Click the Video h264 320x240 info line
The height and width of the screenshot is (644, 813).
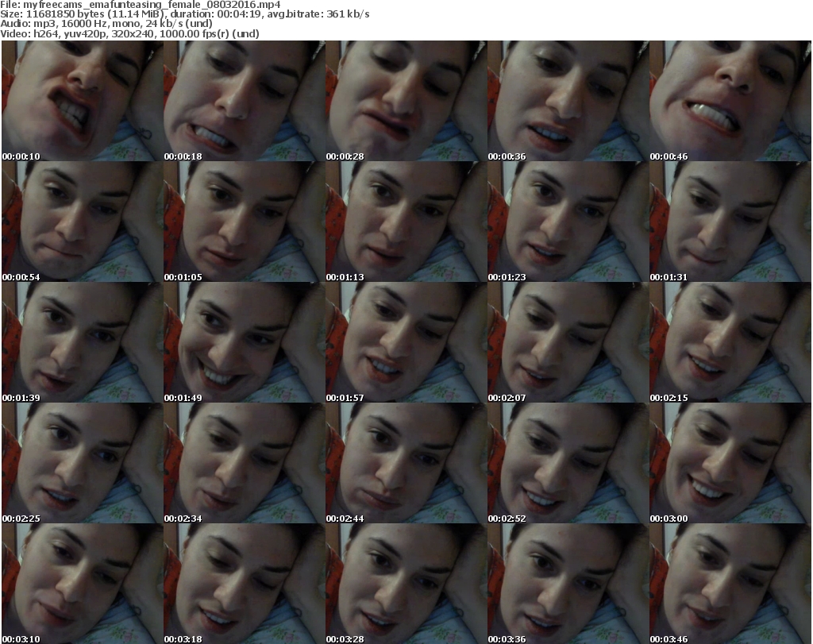[129, 33]
